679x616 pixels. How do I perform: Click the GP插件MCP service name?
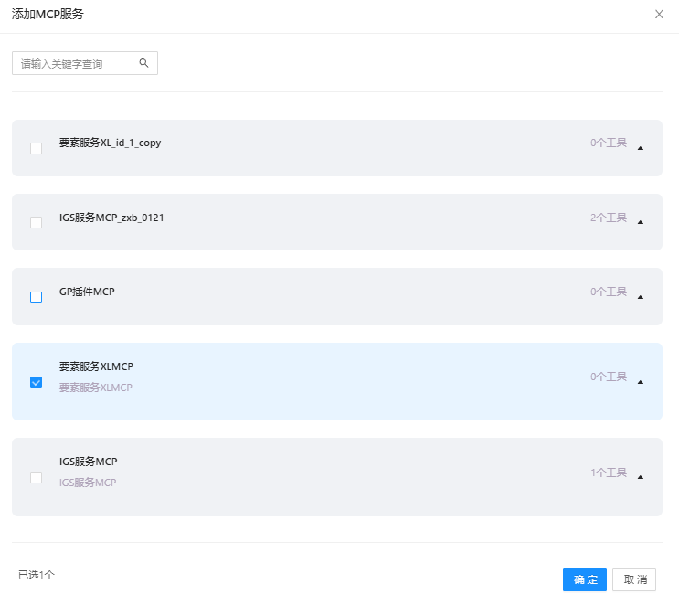tap(87, 292)
